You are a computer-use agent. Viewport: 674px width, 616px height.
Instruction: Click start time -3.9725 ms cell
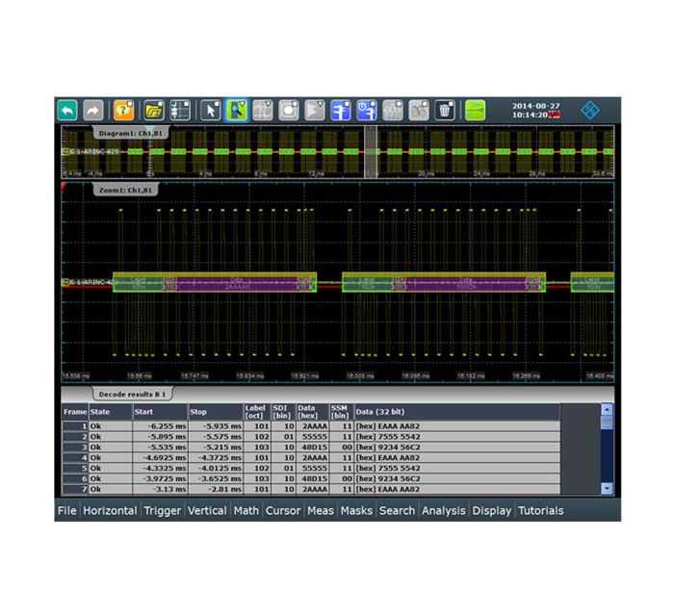click(161, 478)
